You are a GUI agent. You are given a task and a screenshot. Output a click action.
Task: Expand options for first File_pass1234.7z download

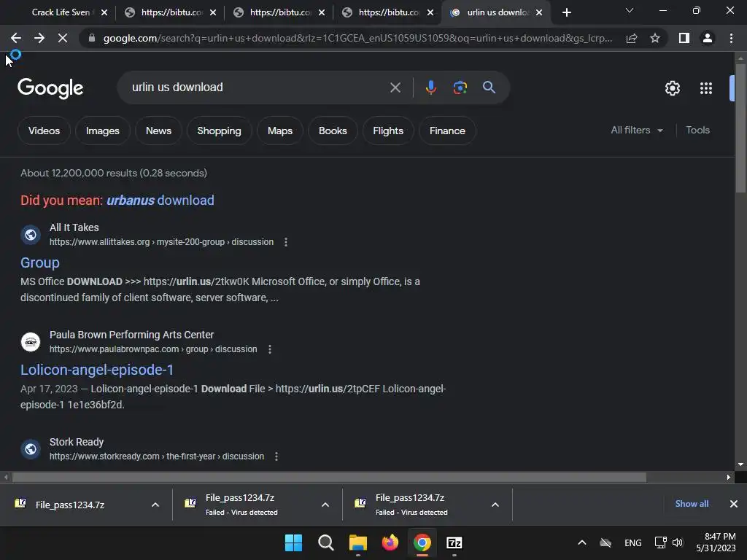coord(155,505)
